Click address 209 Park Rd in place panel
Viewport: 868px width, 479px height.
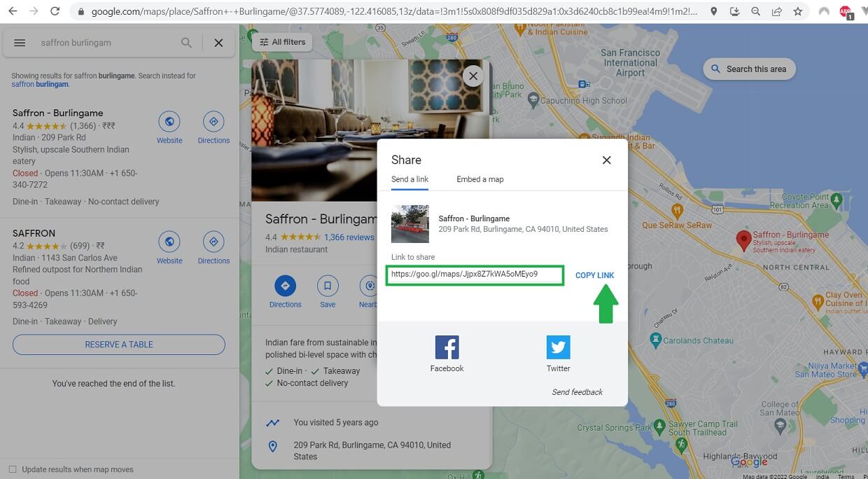372,450
